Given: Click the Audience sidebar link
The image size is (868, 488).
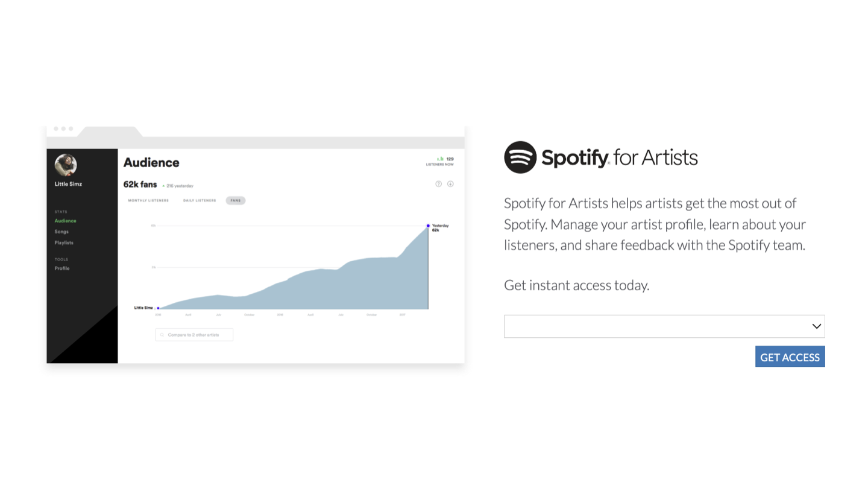Looking at the screenshot, I should pyautogui.click(x=65, y=221).
